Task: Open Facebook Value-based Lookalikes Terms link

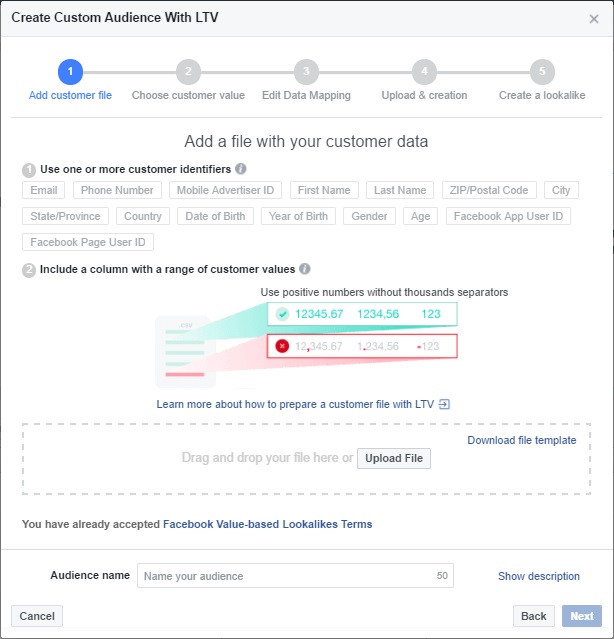Action: tap(267, 524)
